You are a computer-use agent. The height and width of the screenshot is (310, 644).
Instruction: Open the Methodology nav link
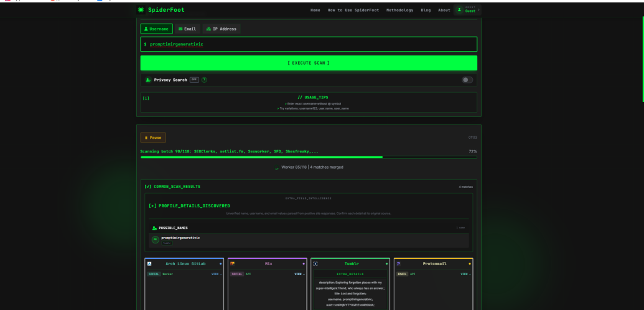tap(399, 11)
